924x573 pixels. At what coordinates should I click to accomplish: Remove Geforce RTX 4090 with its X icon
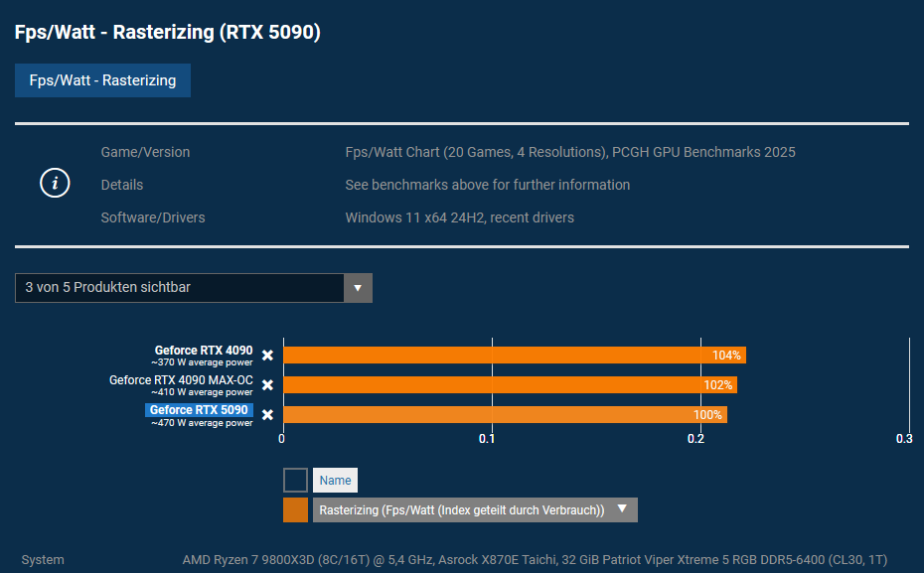click(x=267, y=356)
